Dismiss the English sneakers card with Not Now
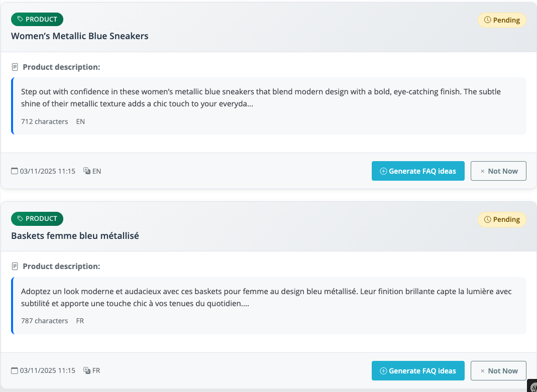Image resolution: width=537 pixels, height=392 pixels. 498,171
